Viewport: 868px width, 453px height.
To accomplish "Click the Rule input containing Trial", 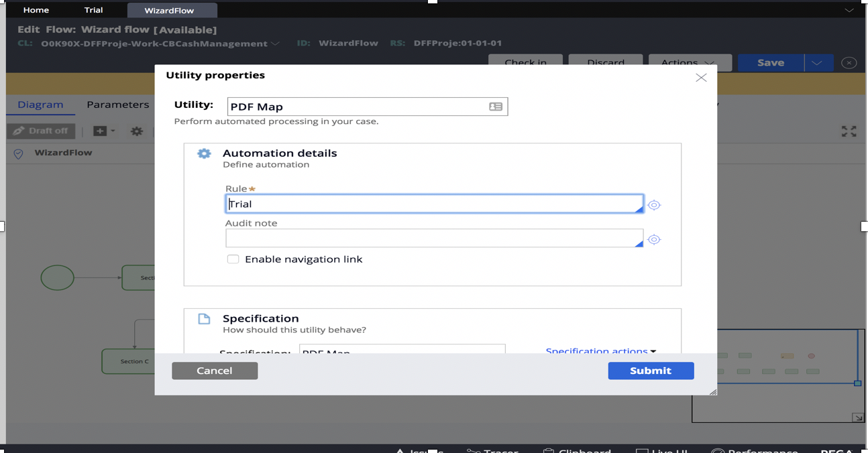I will (x=435, y=204).
